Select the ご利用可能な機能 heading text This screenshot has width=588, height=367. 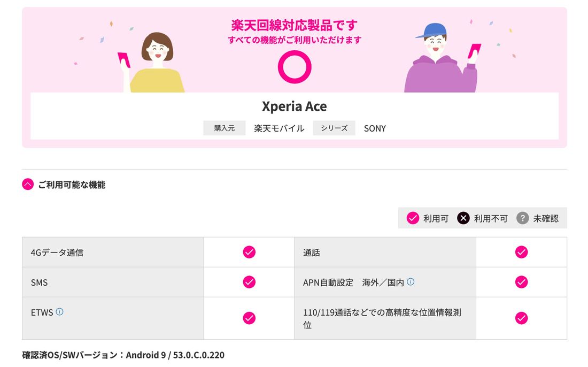(x=72, y=185)
